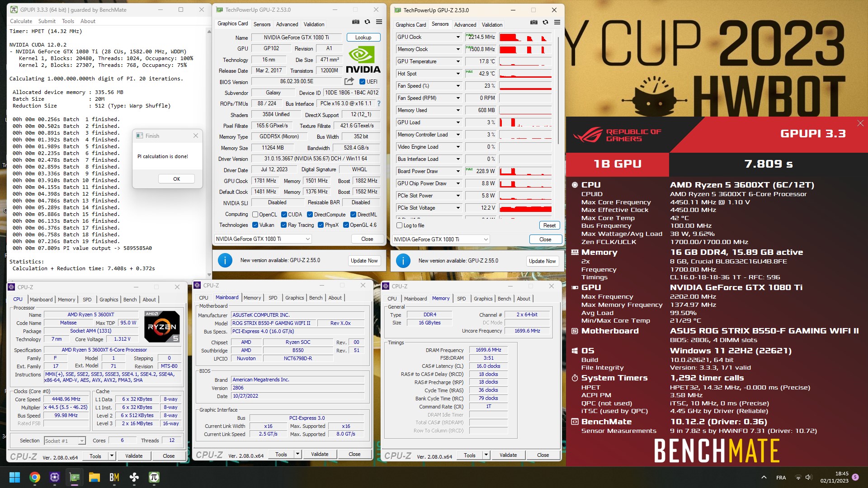Open GPU-Z from the taskbar

74,477
